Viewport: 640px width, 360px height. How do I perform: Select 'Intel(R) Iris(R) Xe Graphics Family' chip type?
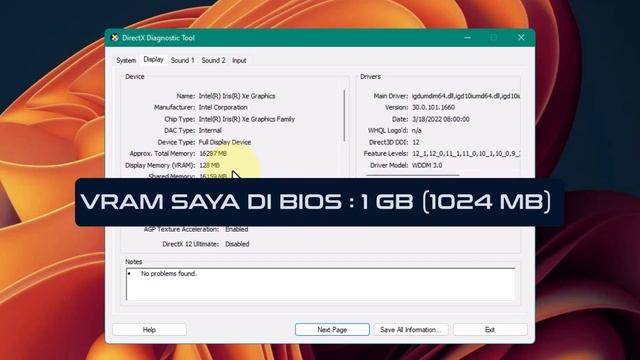(247, 119)
